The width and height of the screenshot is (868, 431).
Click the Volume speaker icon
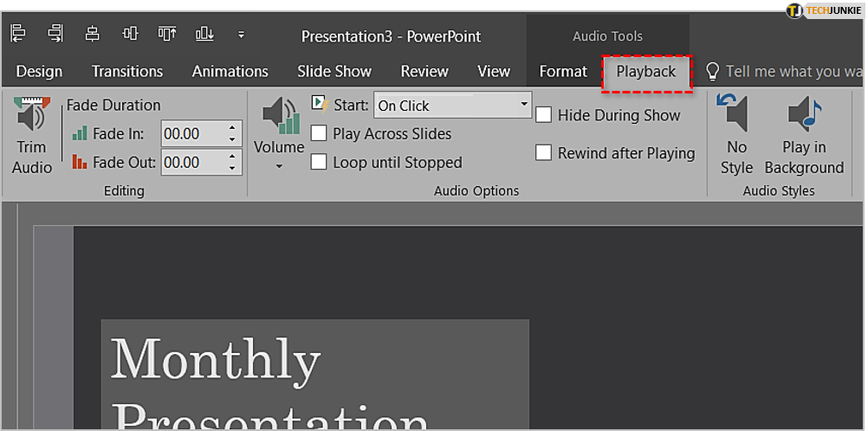(x=281, y=115)
